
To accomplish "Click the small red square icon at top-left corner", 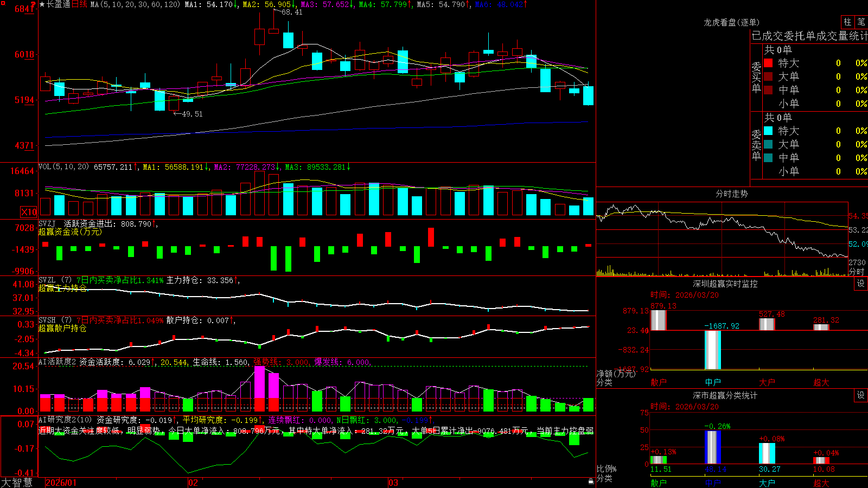I will click(x=2, y=2).
